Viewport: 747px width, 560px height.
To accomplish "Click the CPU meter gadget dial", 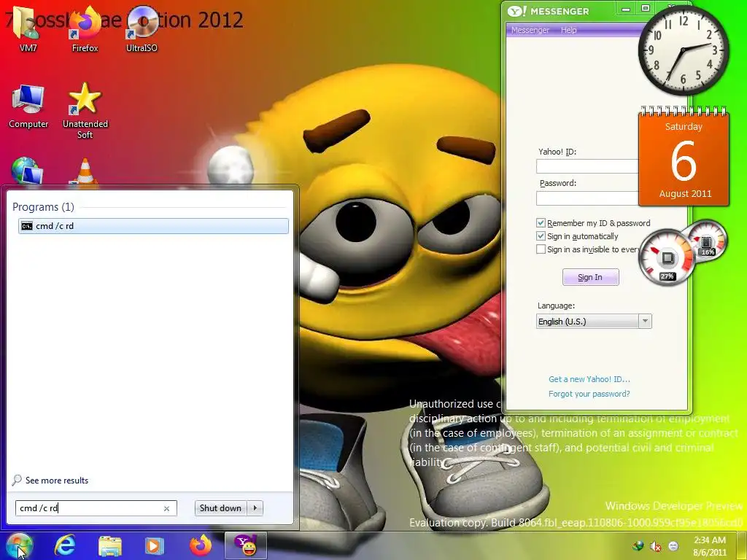I will 667,257.
